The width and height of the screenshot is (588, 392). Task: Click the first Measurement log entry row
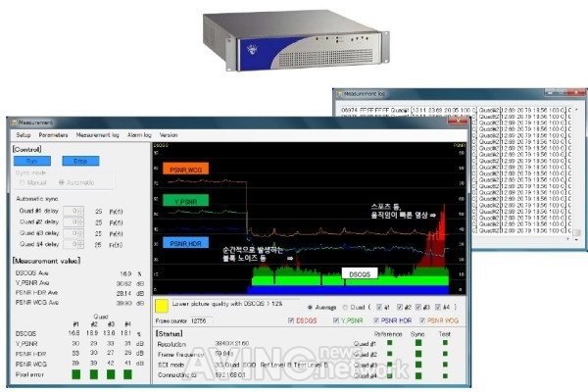456,111
